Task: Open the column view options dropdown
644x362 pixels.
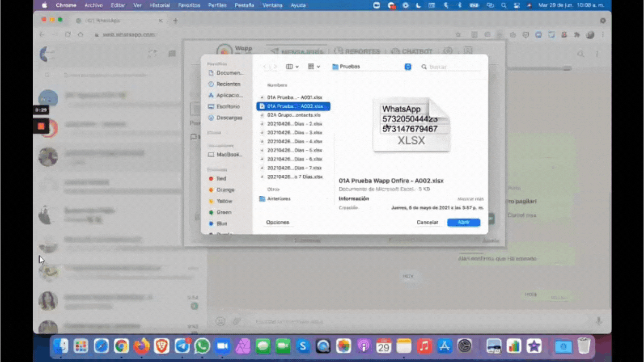Action: tap(292, 67)
